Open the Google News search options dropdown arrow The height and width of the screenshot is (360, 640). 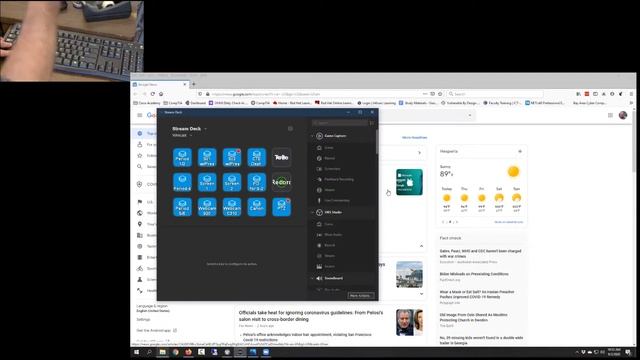(470, 115)
